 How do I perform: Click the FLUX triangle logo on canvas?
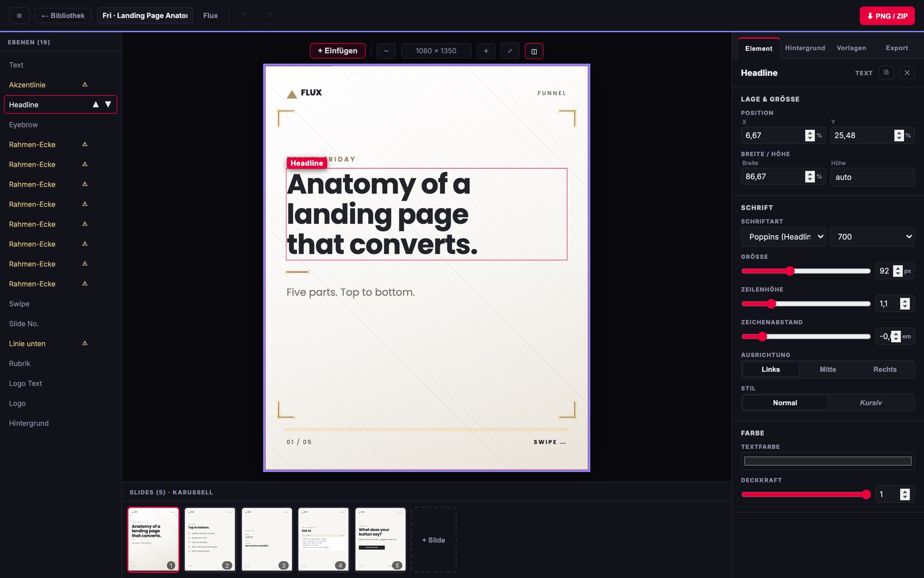pos(292,94)
